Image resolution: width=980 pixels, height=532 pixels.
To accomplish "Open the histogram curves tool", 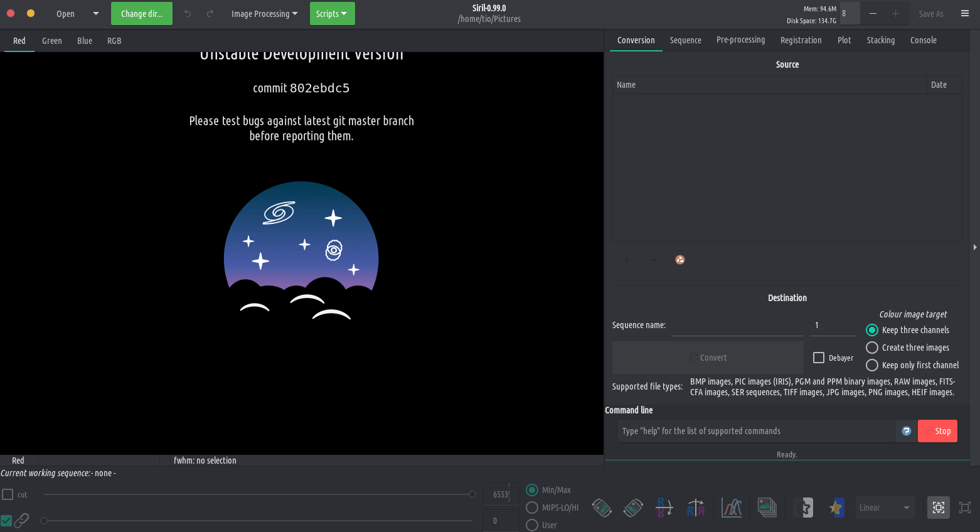I will click(x=732, y=508).
